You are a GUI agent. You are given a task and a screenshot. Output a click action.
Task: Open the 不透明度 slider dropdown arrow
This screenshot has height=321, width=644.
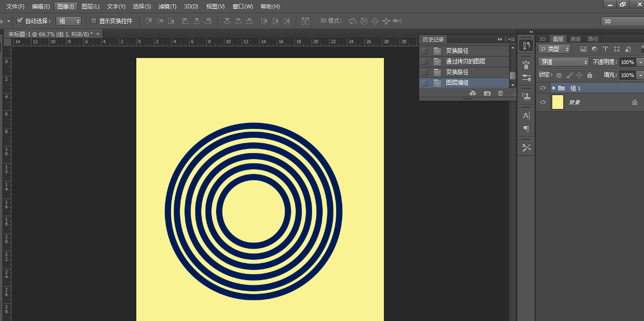coord(640,62)
